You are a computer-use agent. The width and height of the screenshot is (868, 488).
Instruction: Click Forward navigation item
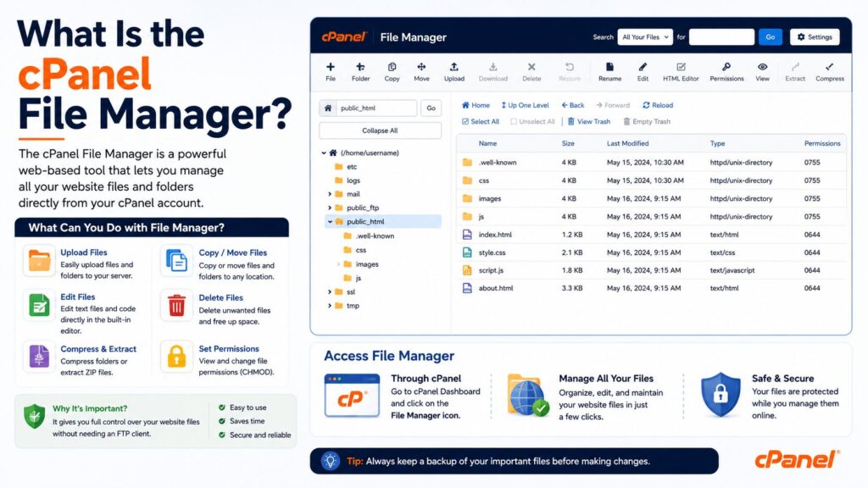point(613,105)
